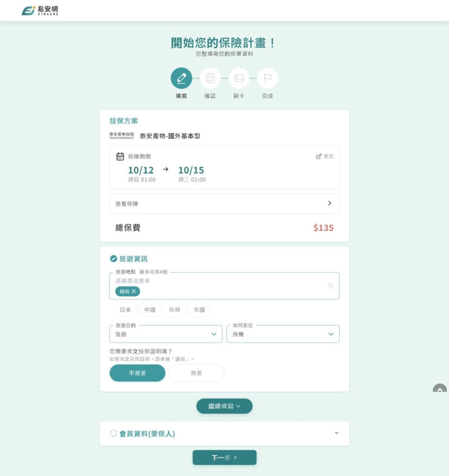The image size is (449, 476).
Task: Select the 刷卡 credit card step icon
Action: 239,78
